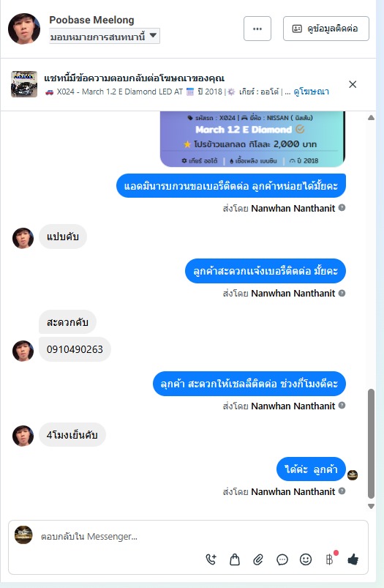Open the emoji smiley picker
Viewport: 384px width, 588px height.
click(x=306, y=559)
